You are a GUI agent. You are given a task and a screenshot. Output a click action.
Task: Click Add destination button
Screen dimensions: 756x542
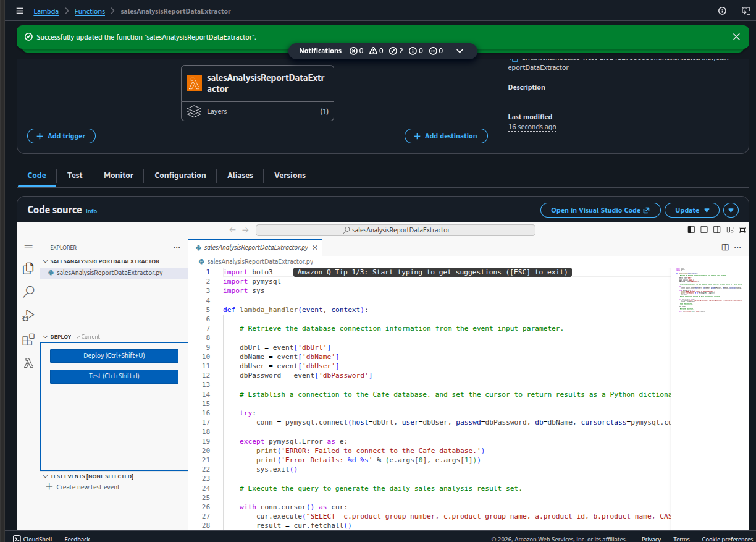446,136
